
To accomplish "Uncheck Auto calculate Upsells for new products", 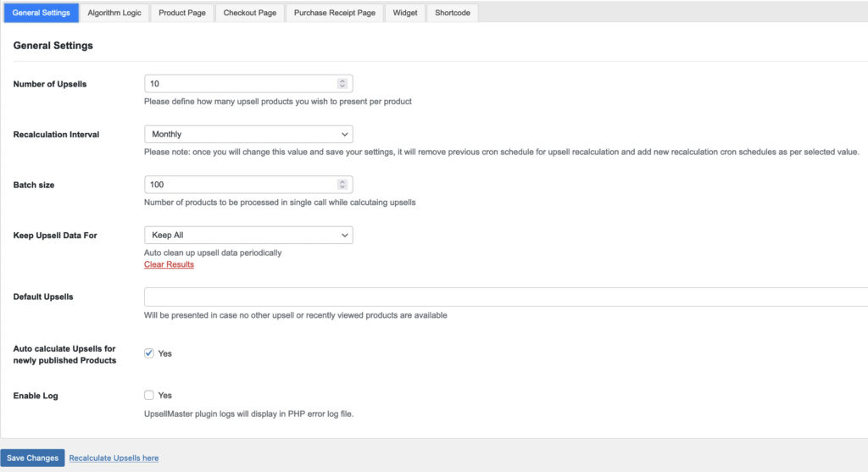I will pos(149,353).
